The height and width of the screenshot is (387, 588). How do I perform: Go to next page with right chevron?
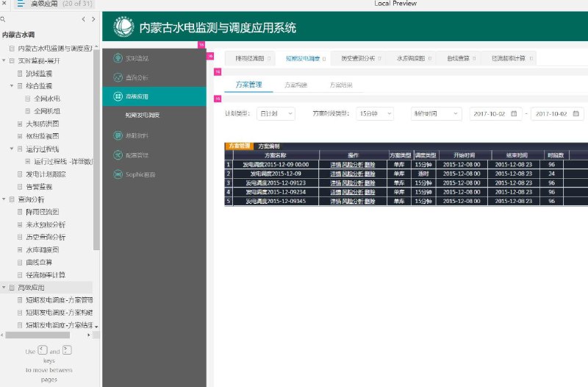point(93,19)
